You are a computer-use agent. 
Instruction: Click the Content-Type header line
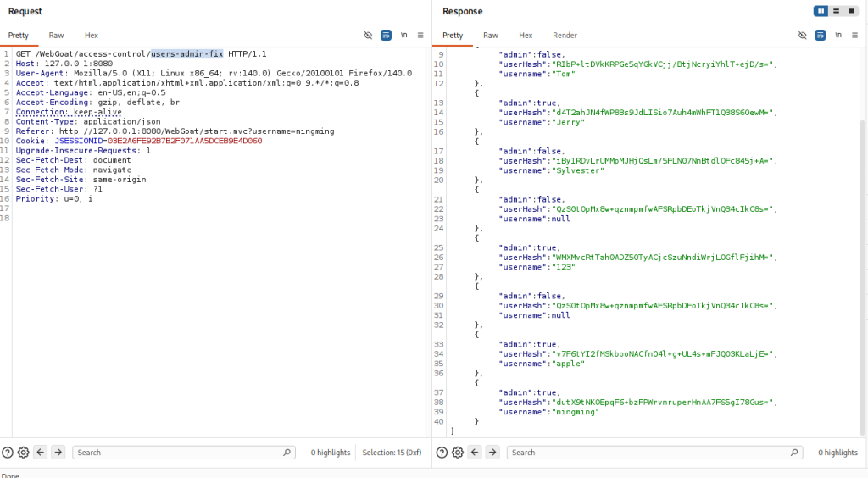[88, 122]
